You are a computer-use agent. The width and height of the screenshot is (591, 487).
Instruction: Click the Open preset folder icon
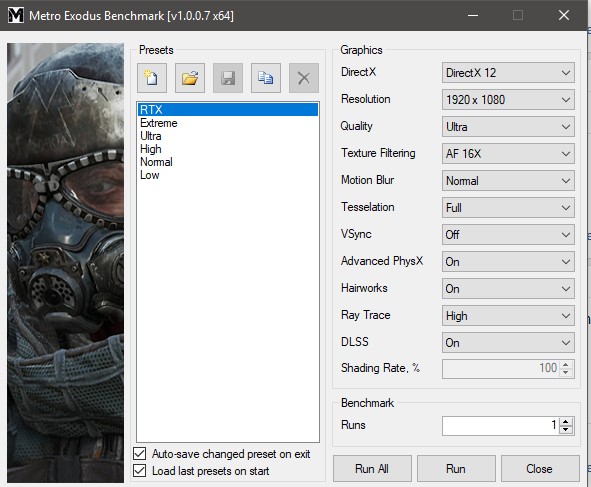pos(190,78)
